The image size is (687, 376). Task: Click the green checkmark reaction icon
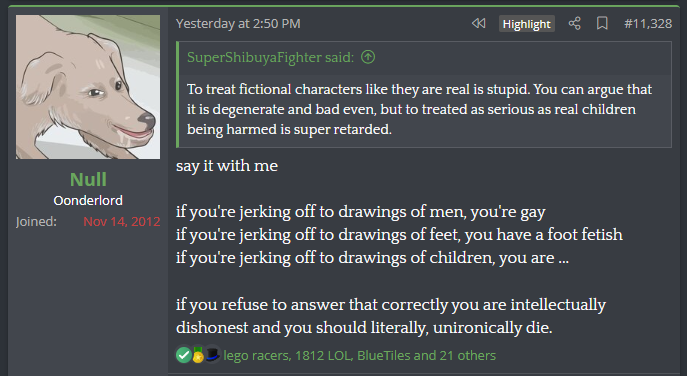click(184, 355)
